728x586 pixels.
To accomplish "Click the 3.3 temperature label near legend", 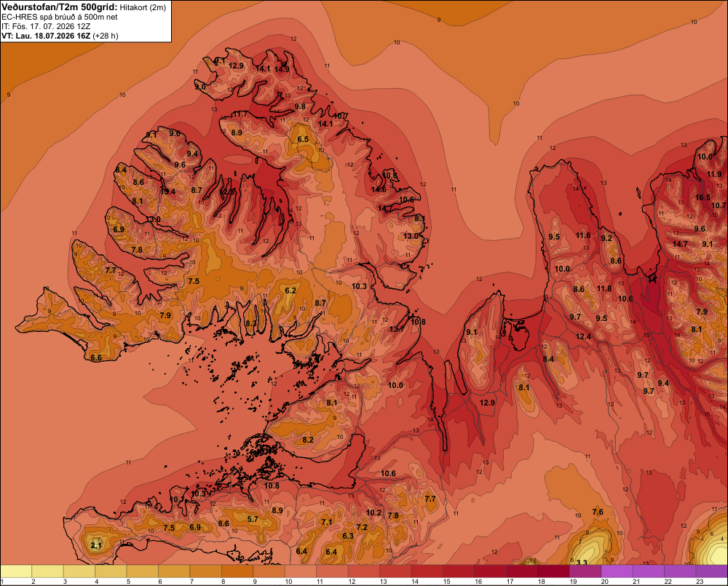I will [581, 563].
